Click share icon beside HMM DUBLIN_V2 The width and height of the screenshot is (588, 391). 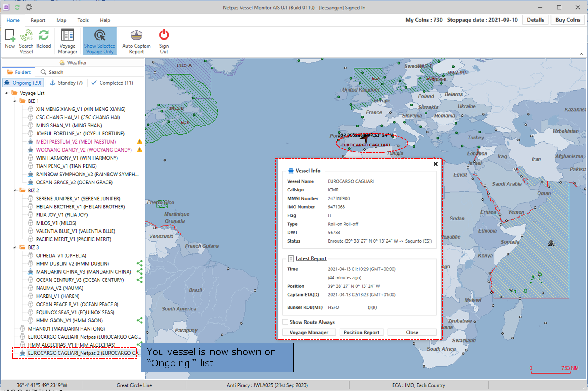(x=140, y=264)
